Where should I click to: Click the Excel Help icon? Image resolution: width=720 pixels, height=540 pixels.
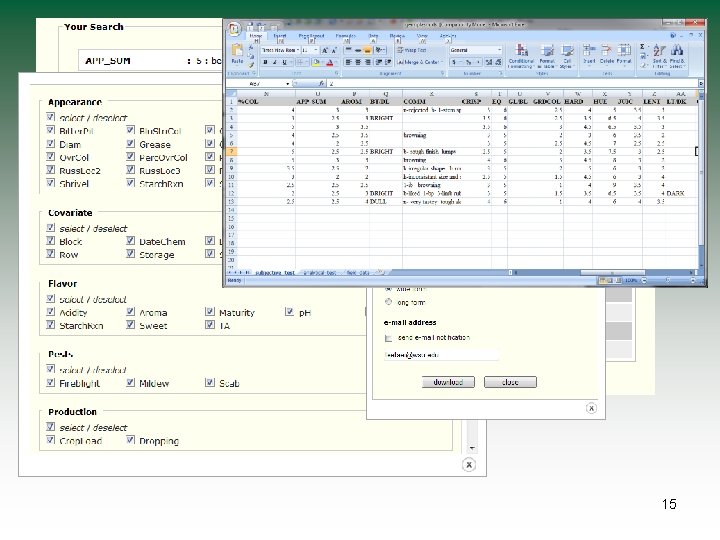point(673,35)
